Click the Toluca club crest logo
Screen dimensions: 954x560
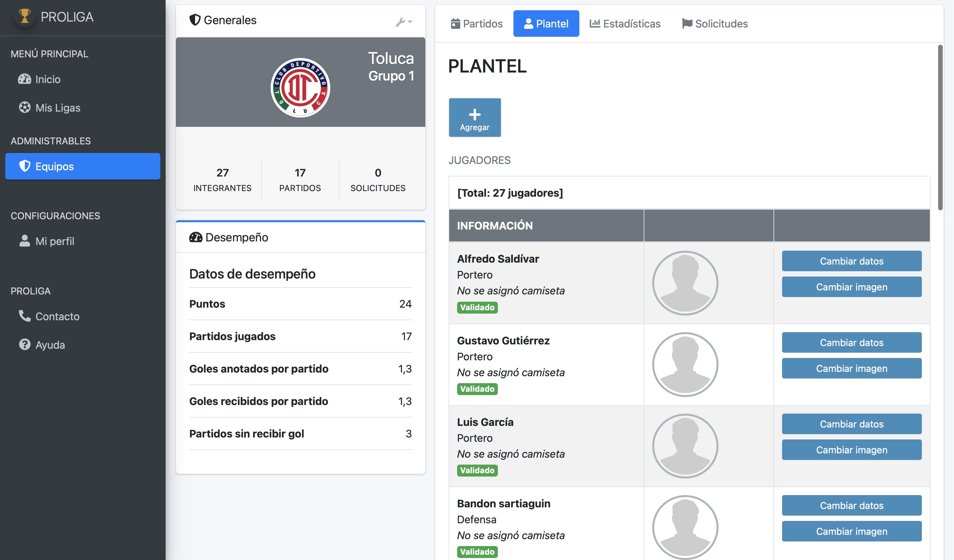[300, 88]
